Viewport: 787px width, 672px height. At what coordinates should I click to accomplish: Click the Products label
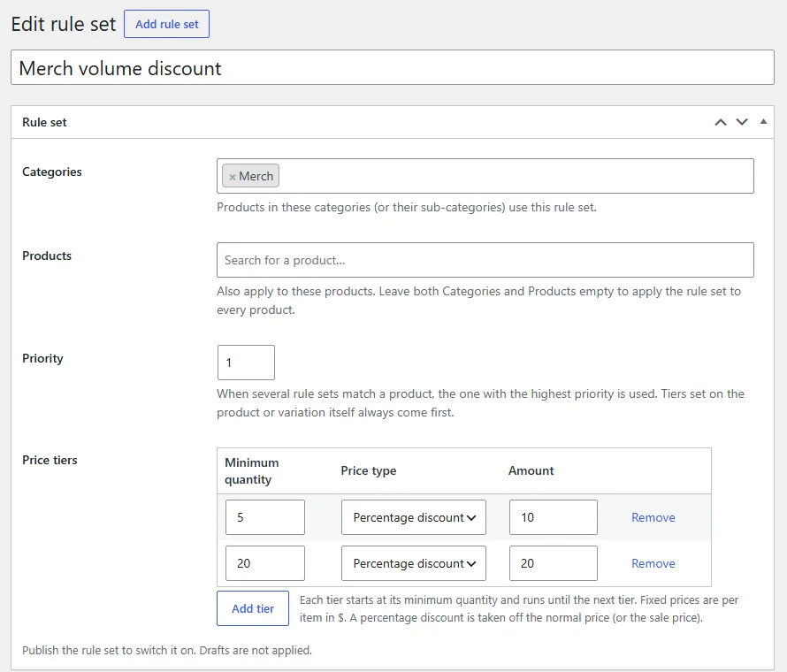pyautogui.click(x=47, y=256)
